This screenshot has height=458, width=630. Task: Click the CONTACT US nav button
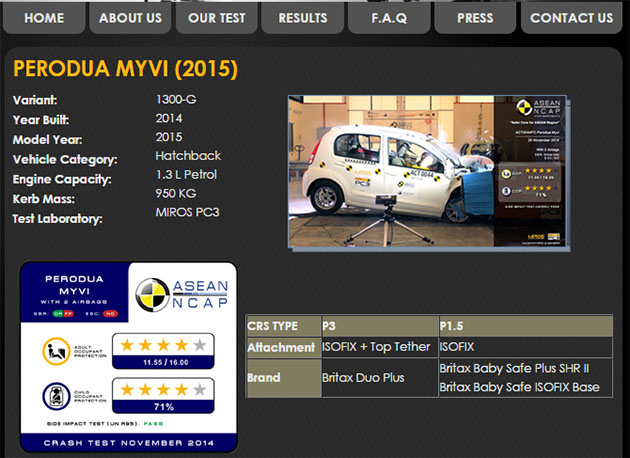tap(571, 18)
